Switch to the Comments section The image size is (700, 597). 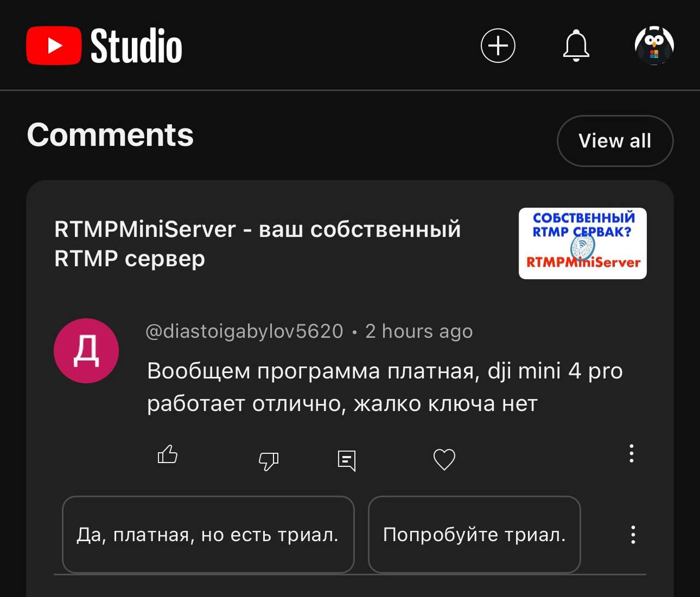click(110, 134)
